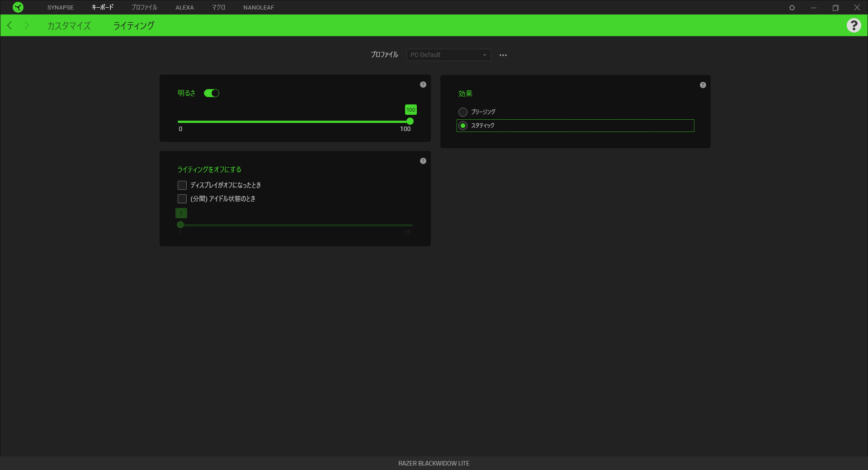Screen dimensions: 868x470
Task: Select the スタティック effect
Action: tap(463, 126)
